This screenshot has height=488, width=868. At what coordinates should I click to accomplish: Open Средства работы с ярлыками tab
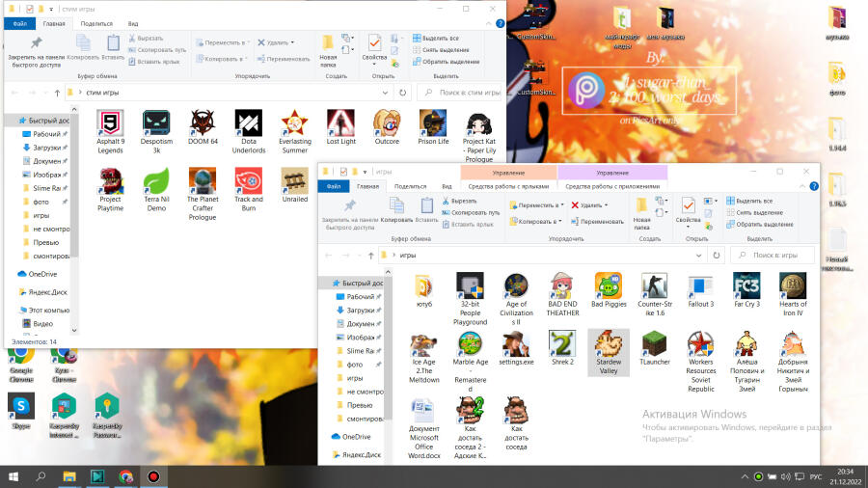(x=508, y=186)
